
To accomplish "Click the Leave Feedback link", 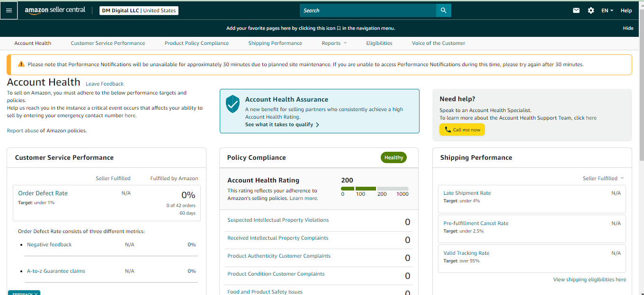I will pos(105,84).
